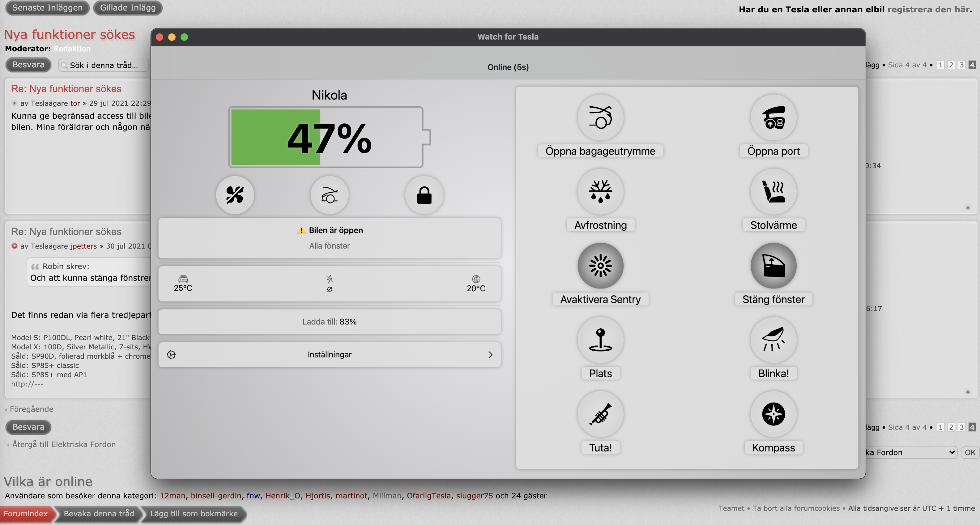Open the trunk with Öppna bagageutrymme icon
Image resolution: width=980 pixels, height=525 pixels.
tap(600, 117)
